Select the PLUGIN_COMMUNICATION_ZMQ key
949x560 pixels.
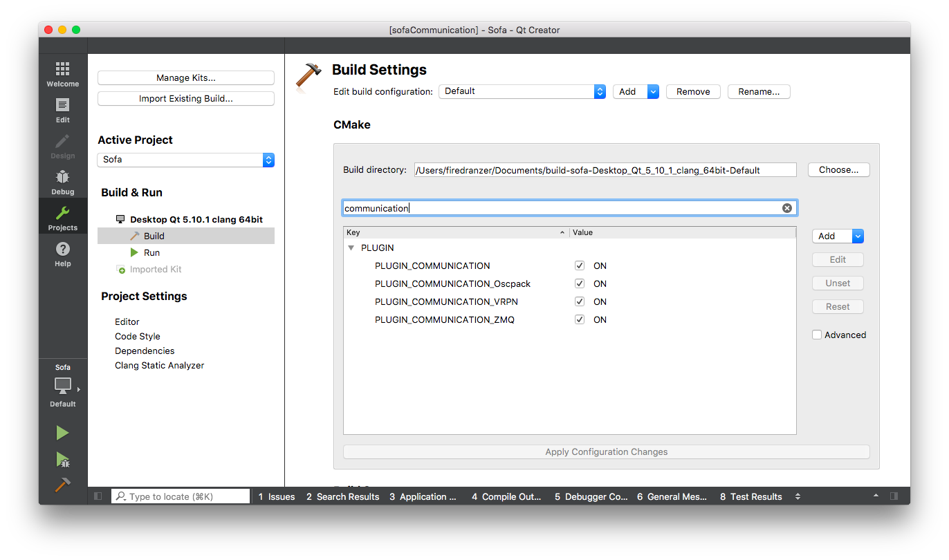[x=445, y=319]
